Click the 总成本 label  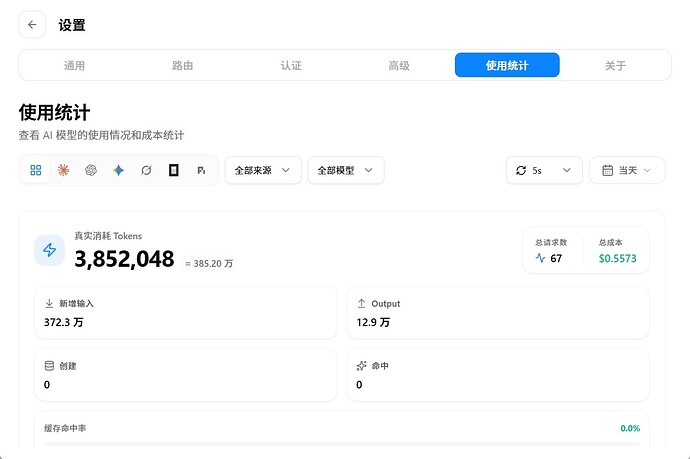610,242
